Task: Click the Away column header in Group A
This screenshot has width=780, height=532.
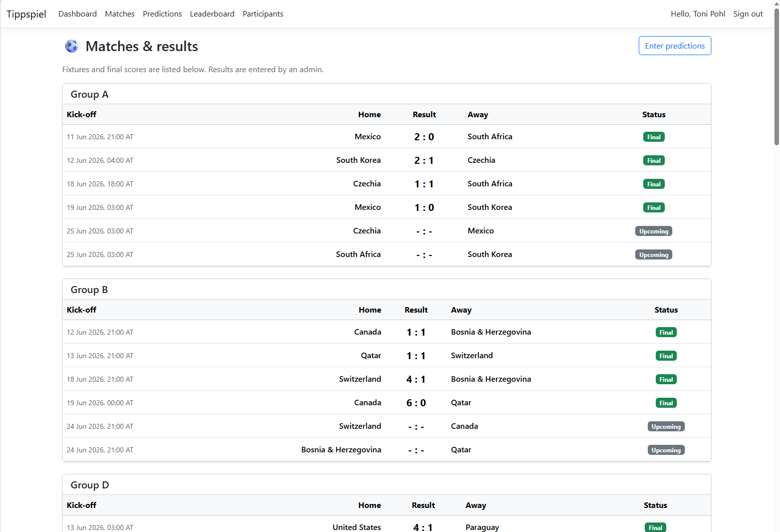Action: [478, 114]
